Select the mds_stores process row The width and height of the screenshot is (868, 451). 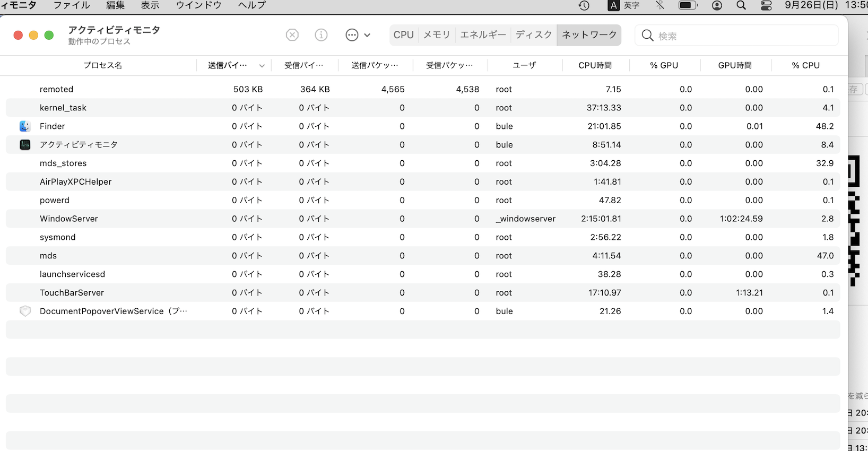point(423,163)
